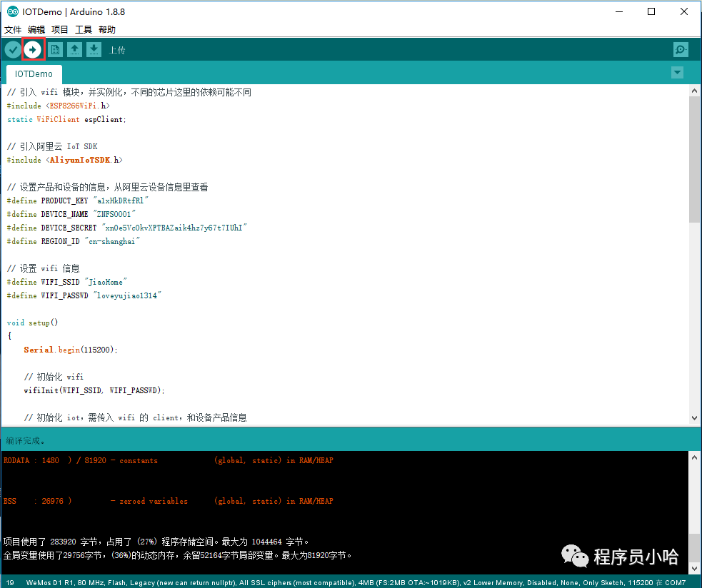702x588 pixels.
Task: Open the 帮助 menu
Action: [107, 30]
